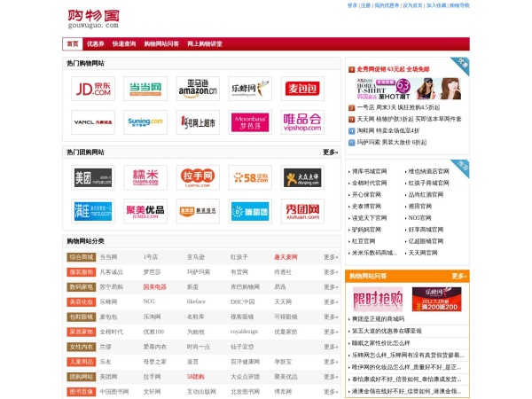Click the 儿童用品 category label
Screen dimensions: 532x399
[82, 362]
